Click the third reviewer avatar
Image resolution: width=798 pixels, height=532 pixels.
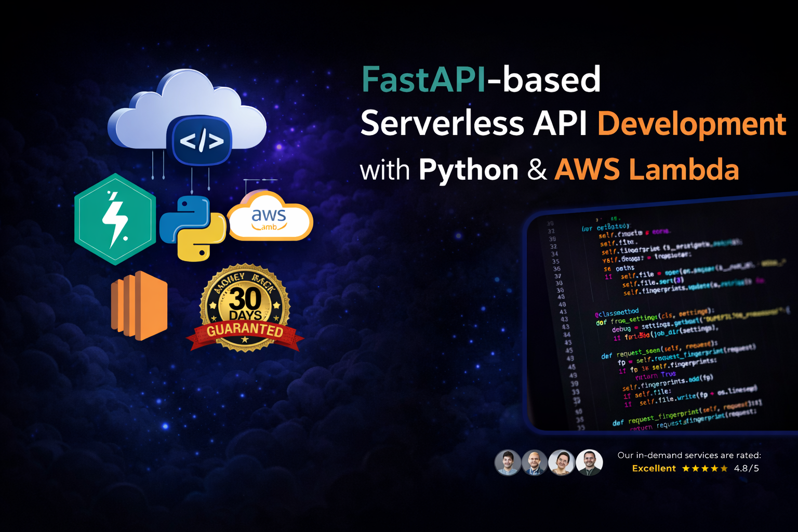tap(562, 462)
